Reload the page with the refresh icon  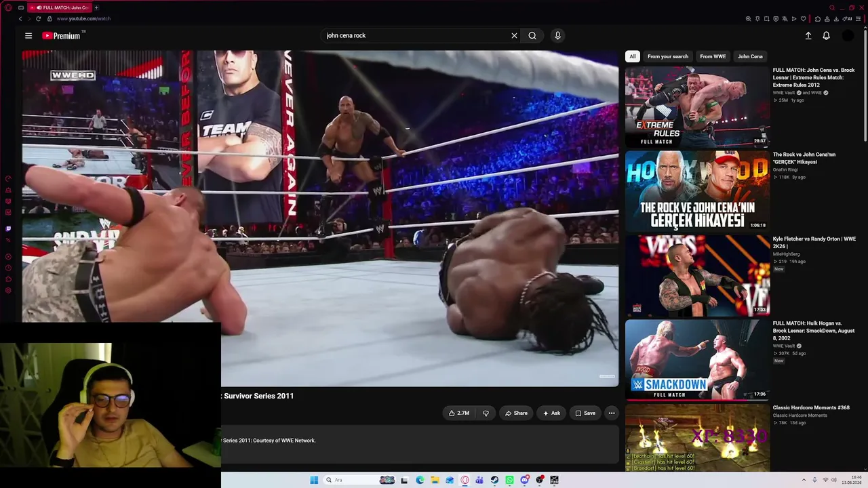[x=38, y=19]
